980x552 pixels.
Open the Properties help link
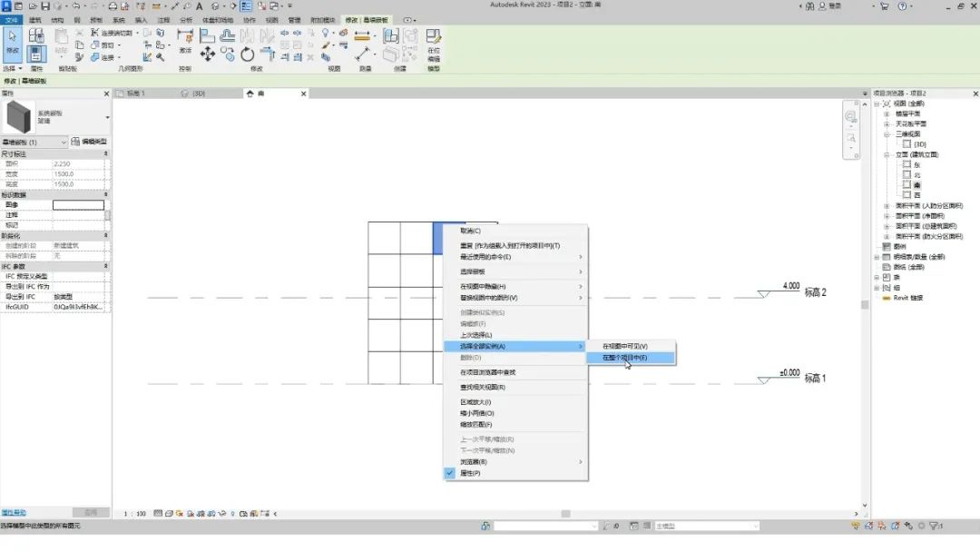14,512
